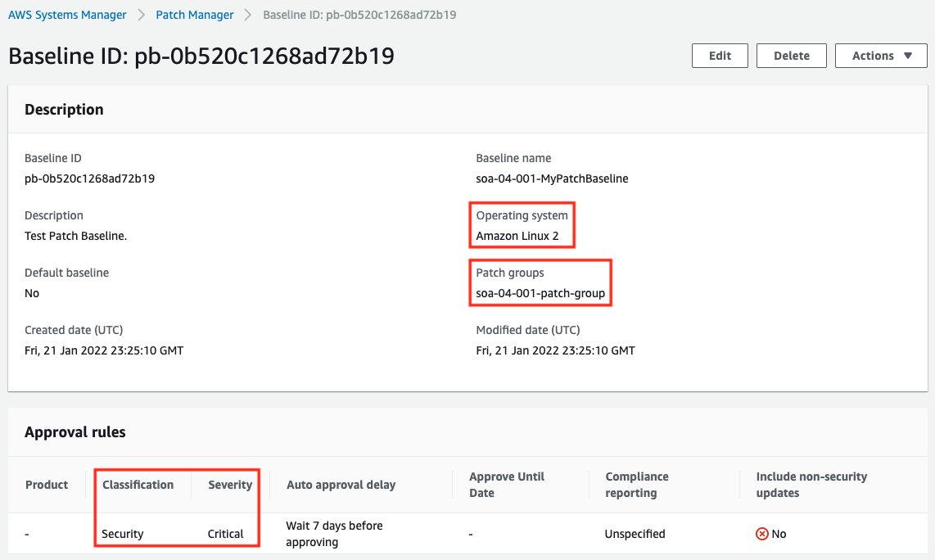Screen dimensions: 935x560
Task: Click the Patch groups value soa-04-001-patch-group
Action: (540, 293)
